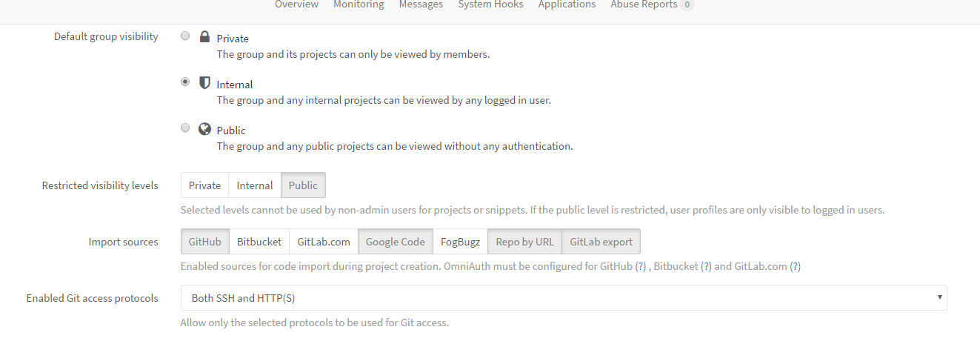Click the globe icon beside Public
Viewport: 980px width, 350px height.
pyautogui.click(x=205, y=128)
